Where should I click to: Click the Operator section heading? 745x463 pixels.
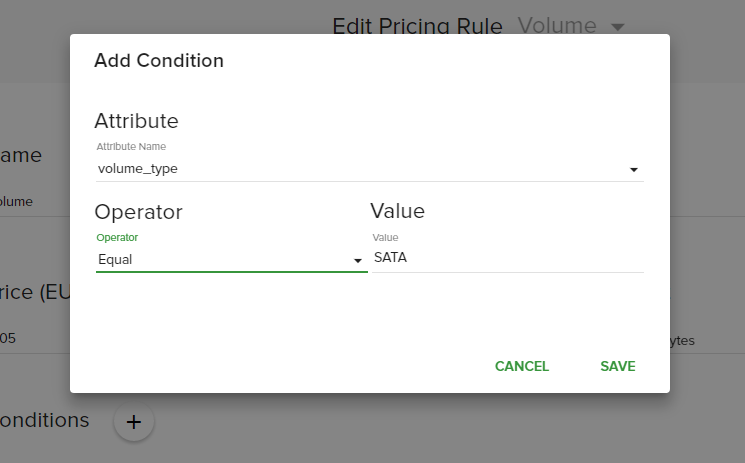pyautogui.click(x=138, y=212)
